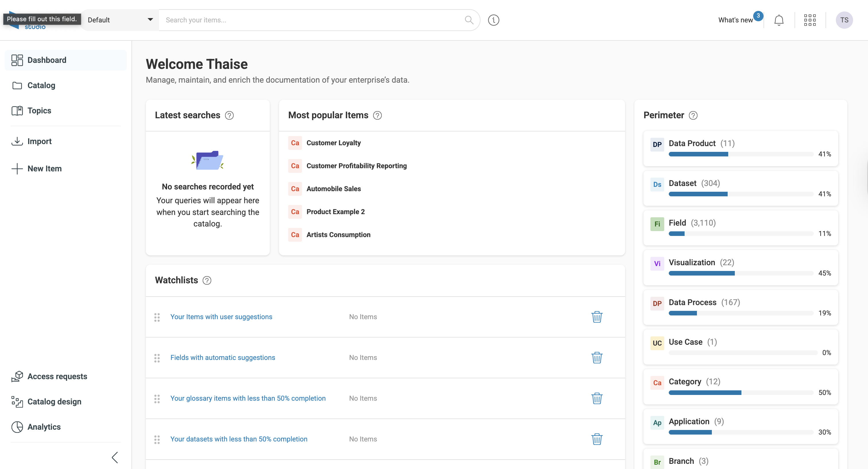Open the Default workspace dropdown
Image resolution: width=868 pixels, height=469 pixels.
click(x=120, y=20)
